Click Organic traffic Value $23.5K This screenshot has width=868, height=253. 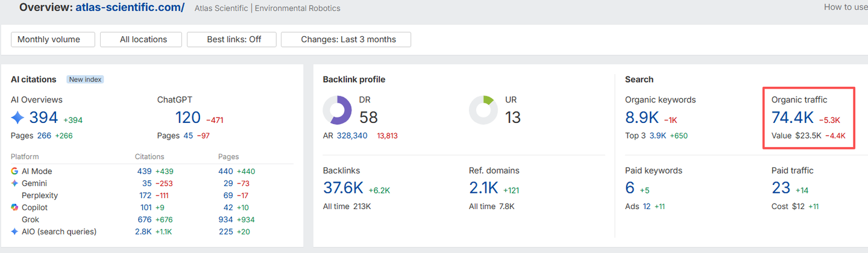(x=808, y=136)
